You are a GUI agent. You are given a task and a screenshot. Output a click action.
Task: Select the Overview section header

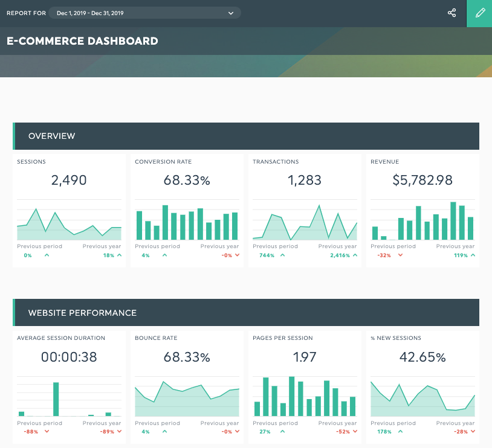click(x=246, y=136)
